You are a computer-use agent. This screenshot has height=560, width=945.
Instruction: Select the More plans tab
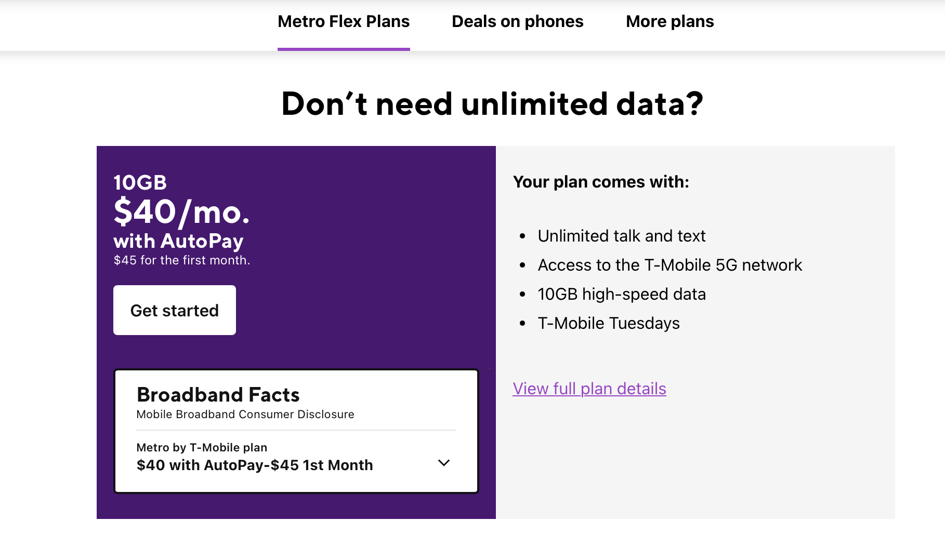pyautogui.click(x=670, y=21)
